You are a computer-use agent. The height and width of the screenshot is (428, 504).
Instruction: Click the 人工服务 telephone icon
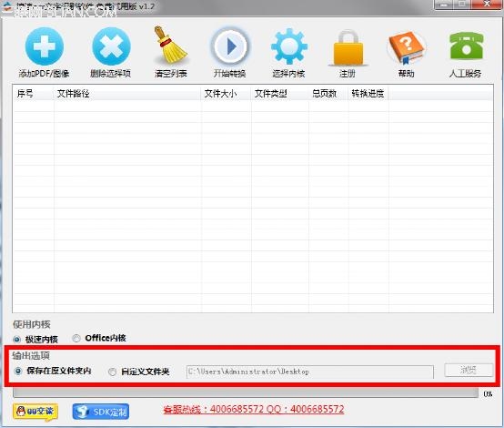(466, 46)
